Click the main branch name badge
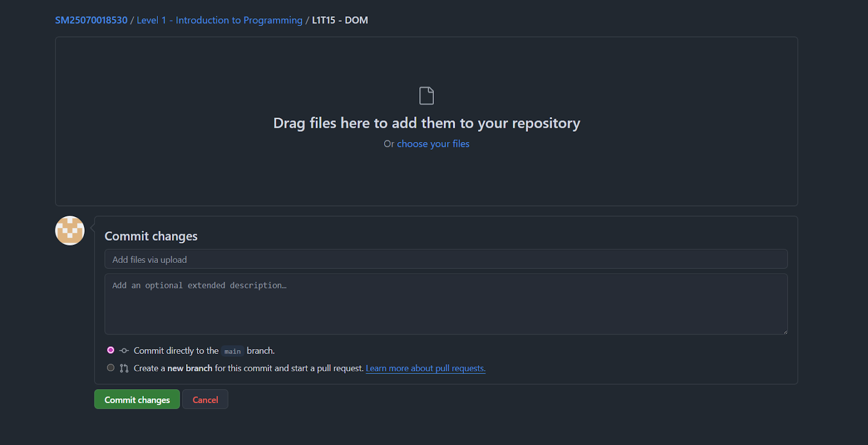The image size is (868, 445). tap(232, 351)
